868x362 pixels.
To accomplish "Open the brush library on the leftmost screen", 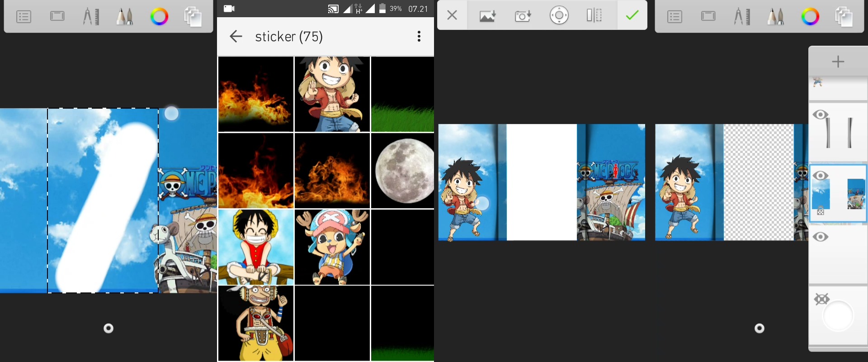I will pos(125,16).
